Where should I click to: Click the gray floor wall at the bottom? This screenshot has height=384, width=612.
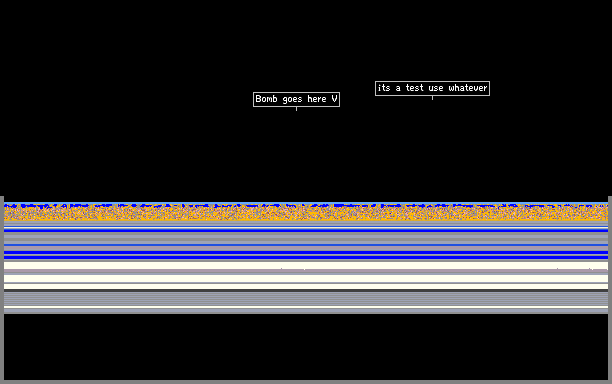coord(306,382)
